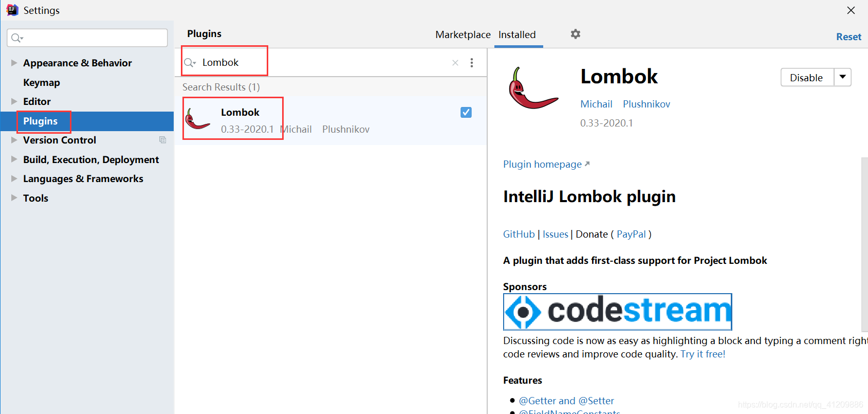
Task: Select Plugins in settings tree
Action: pyautogui.click(x=40, y=121)
